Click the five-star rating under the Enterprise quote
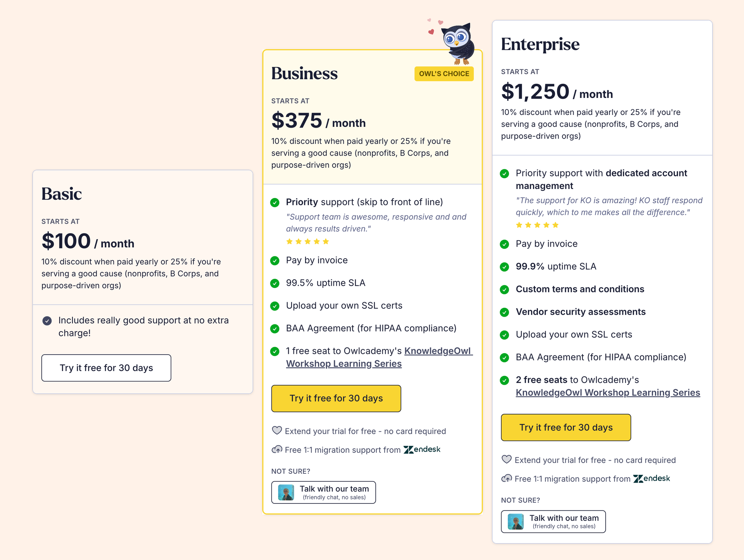The height and width of the screenshot is (560, 744). tap(537, 225)
